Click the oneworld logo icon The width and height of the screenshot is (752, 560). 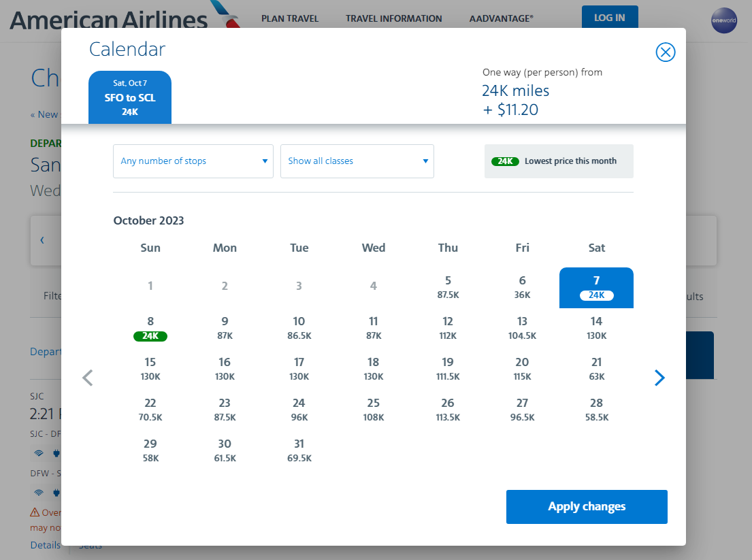click(723, 20)
